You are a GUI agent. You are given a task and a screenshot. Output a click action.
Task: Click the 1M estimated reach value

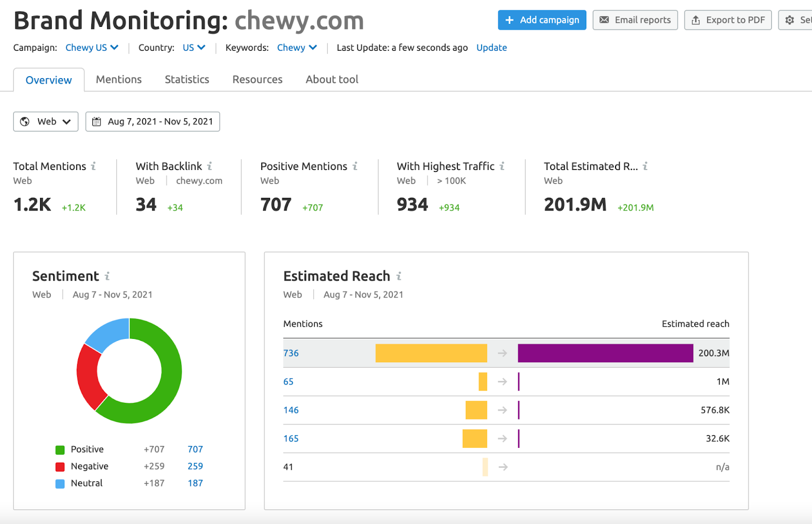tap(723, 381)
